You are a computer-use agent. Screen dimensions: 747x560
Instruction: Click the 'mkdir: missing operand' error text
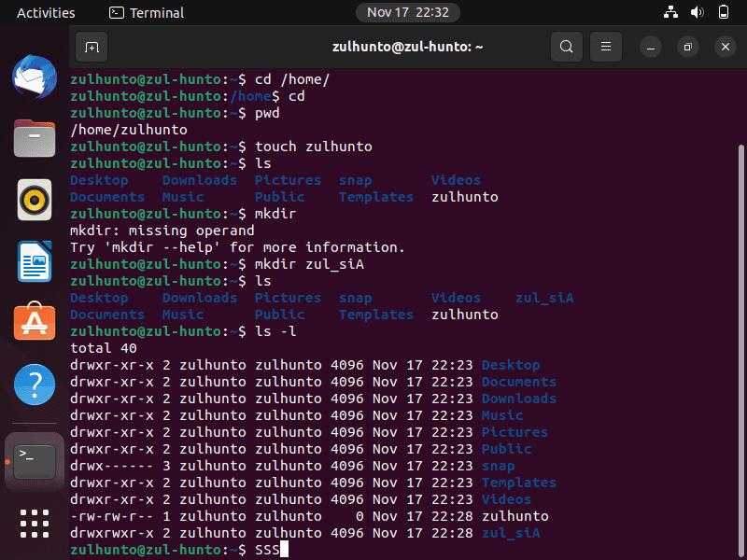click(x=162, y=231)
